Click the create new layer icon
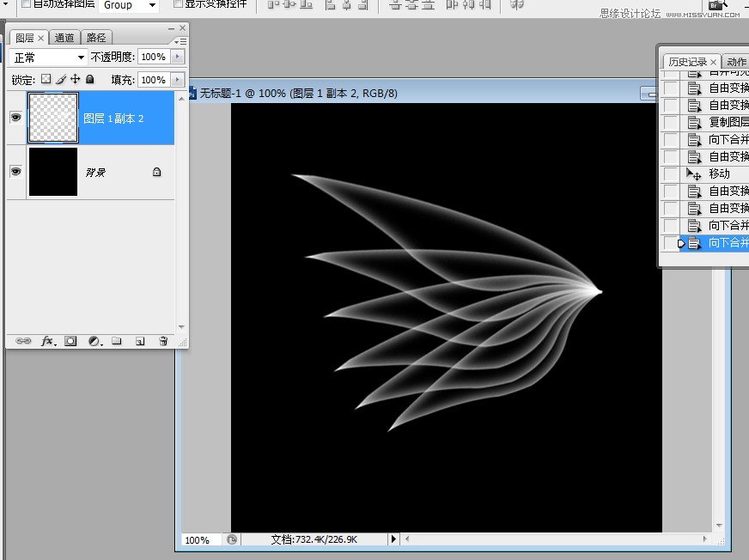Image resolution: width=749 pixels, height=560 pixels. 140,341
